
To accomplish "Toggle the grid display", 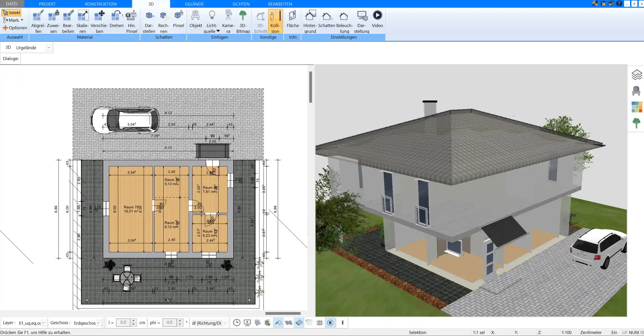I will pos(320,323).
